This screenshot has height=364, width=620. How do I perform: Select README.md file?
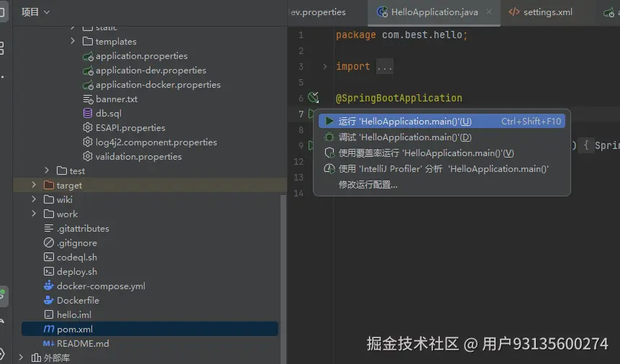point(83,343)
